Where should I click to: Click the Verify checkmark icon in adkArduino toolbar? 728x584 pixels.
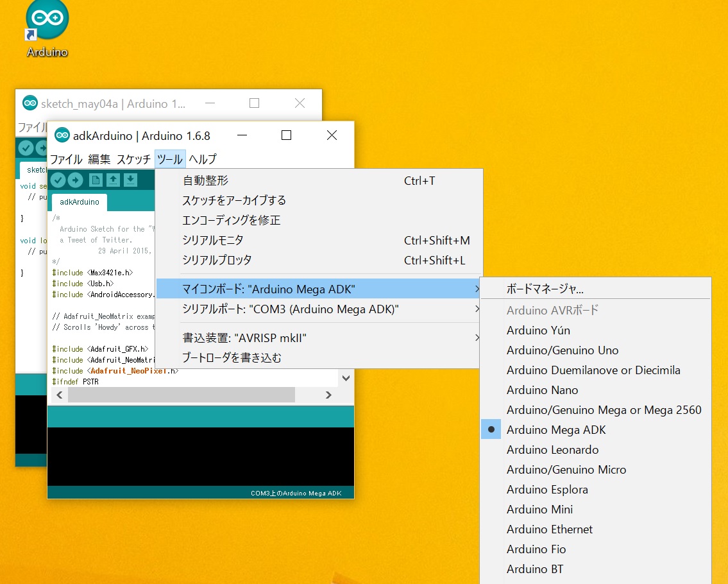(58, 180)
